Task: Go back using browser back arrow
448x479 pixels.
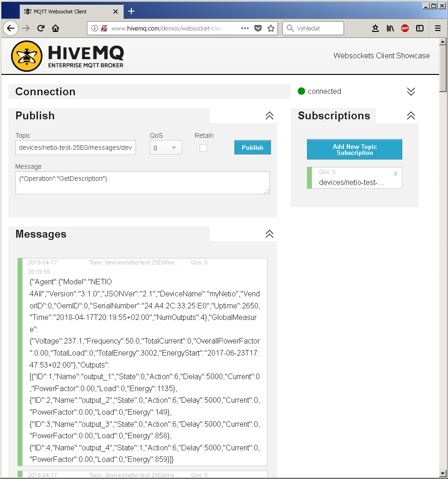Action: coord(11,28)
